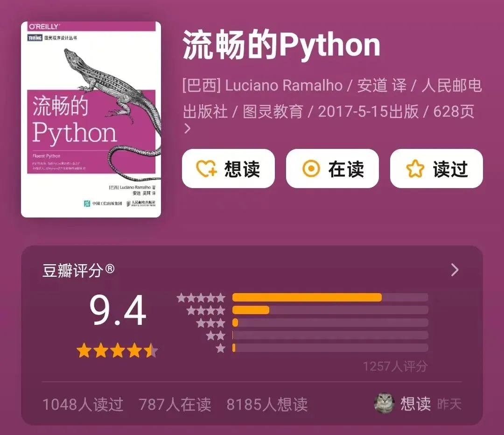Expand book details with the chevron below publisher info
Image resolution: width=504 pixels, height=435 pixels.
coord(188,129)
